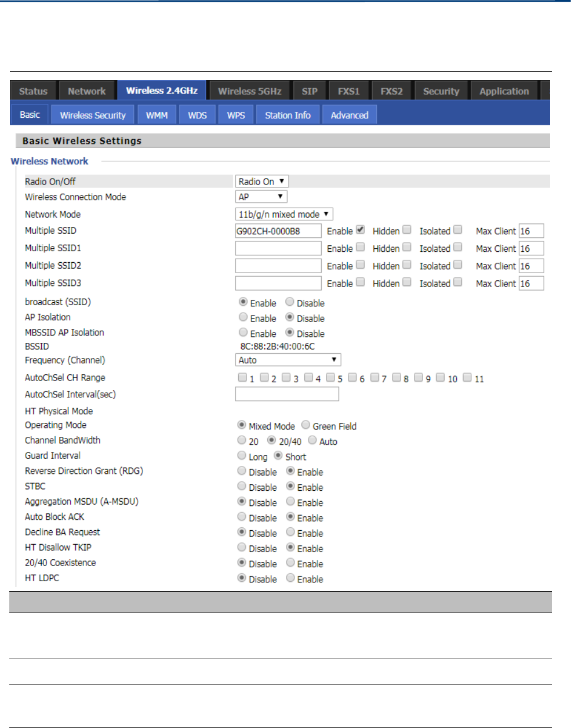The width and height of the screenshot is (571, 728).
Task: Open the Advanced sub-tab
Action: click(x=350, y=115)
